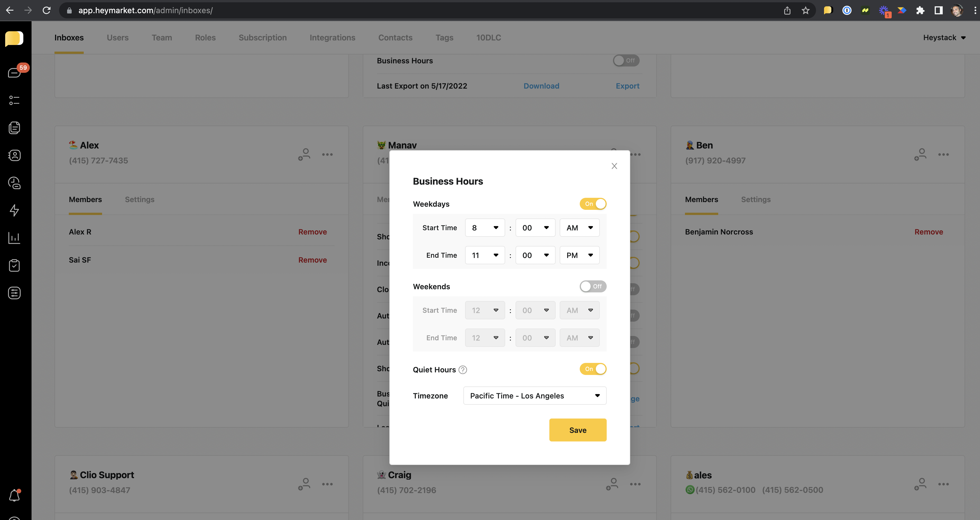
Task: Open the Weekdays Start Time minutes dropdown
Action: tap(535, 228)
